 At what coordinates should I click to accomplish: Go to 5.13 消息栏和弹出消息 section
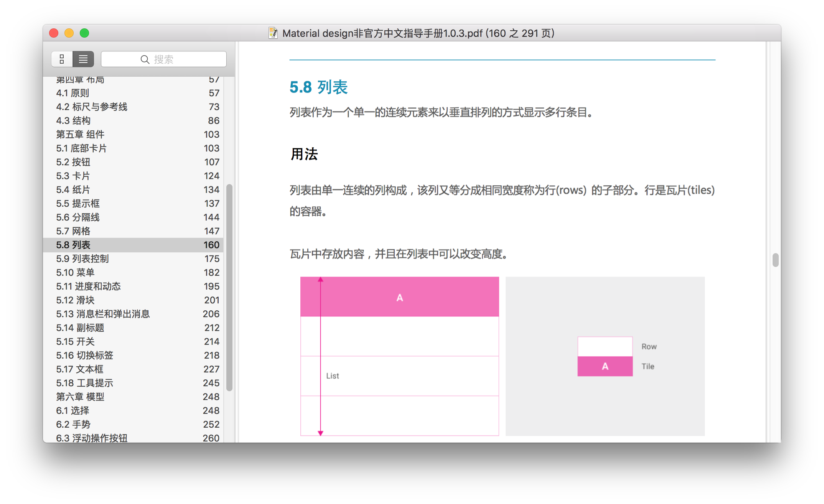(103, 314)
